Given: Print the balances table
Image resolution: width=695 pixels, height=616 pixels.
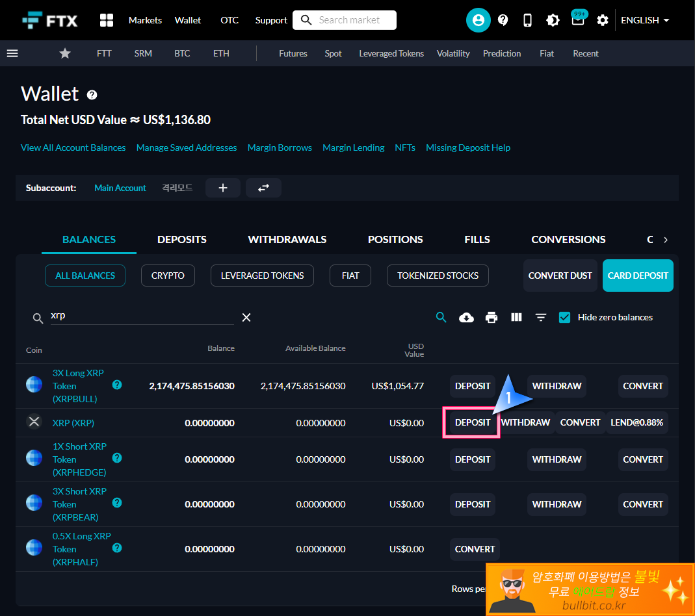Looking at the screenshot, I should click(x=491, y=318).
